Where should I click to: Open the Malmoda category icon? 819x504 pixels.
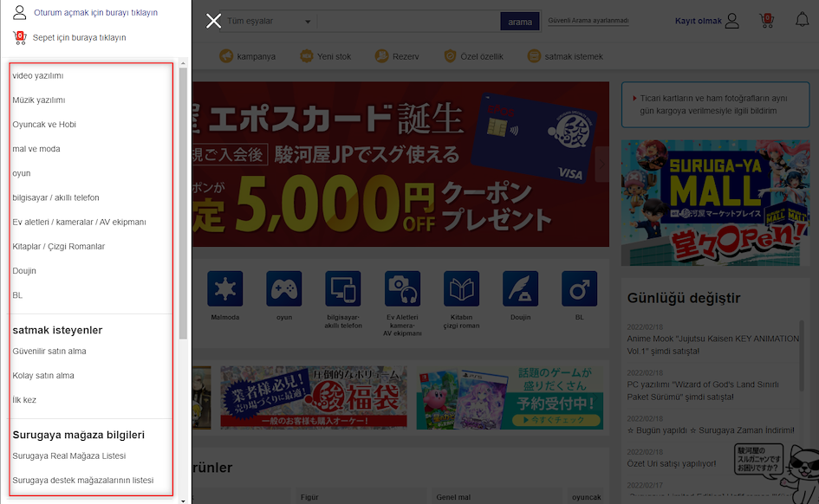pos(225,288)
